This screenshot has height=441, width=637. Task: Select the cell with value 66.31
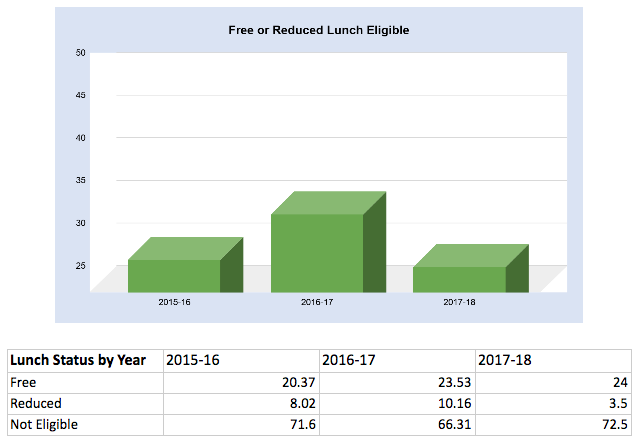[x=397, y=425]
